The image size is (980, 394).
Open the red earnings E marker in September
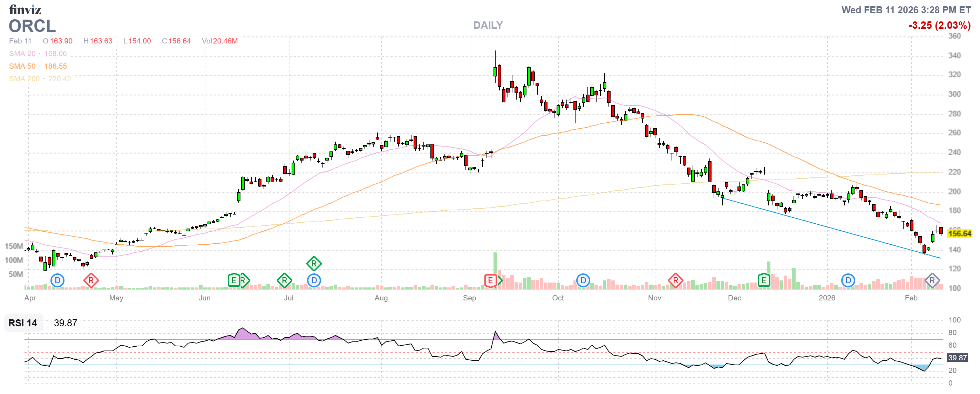(490, 281)
